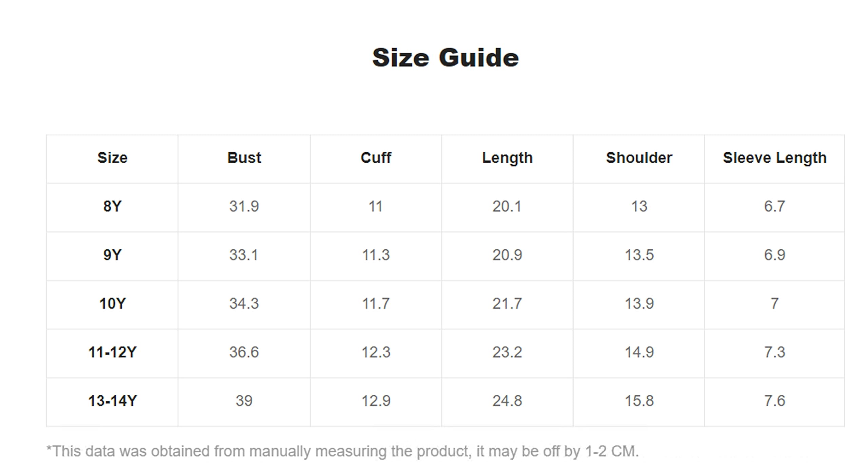The image size is (868, 476).
Task: Click the 31.9 bust value for 8Y
Action: [244, 206]
